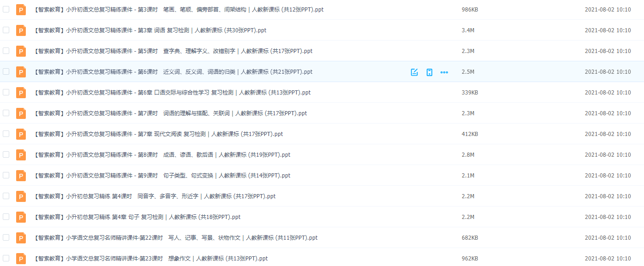Check the checkbox for 第3章 词语 复习检测
Image resolution: width=644 pixels, height=266 pixels.
pos(6,30)
